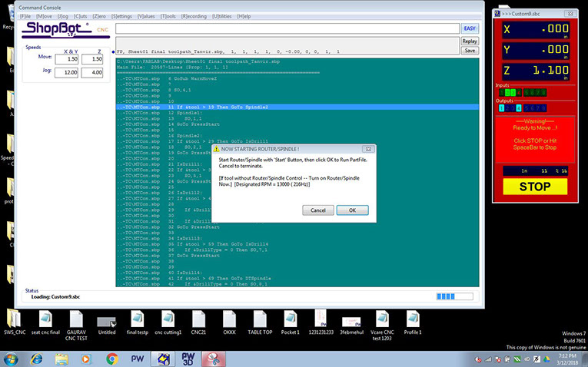
Task: Open the [M]ove menu
Action: 45,16
